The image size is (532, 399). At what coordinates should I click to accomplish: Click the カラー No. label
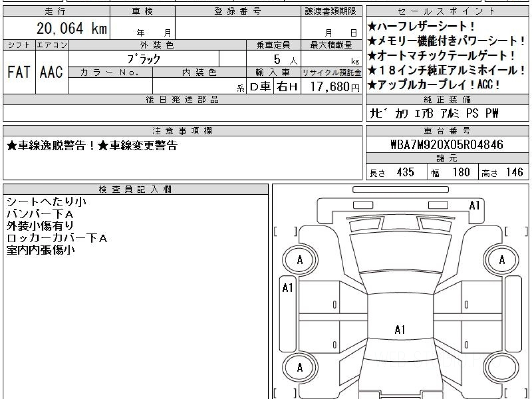(110, 72)
